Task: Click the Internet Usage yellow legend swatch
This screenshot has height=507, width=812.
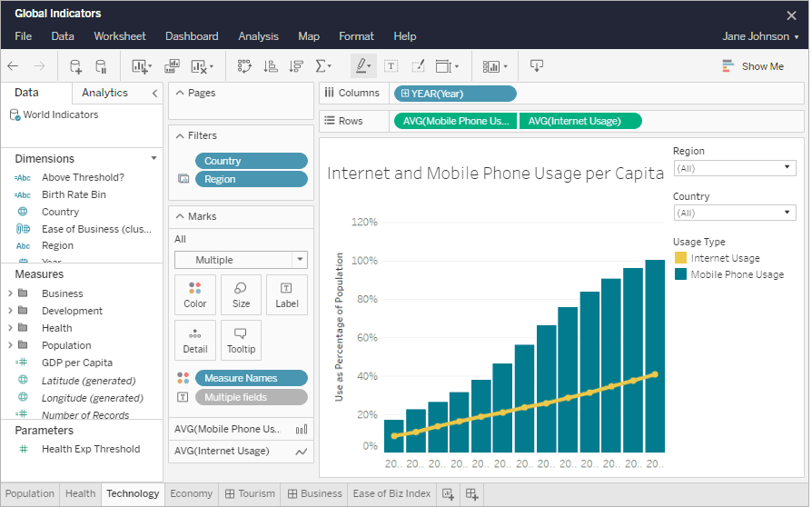Action: click(680, 258)
